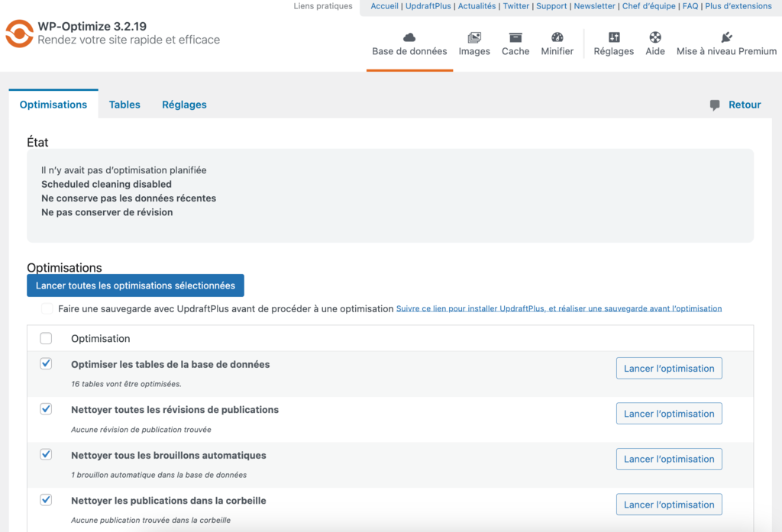
Task: Open the FAQ link
Action: [690, 6]
